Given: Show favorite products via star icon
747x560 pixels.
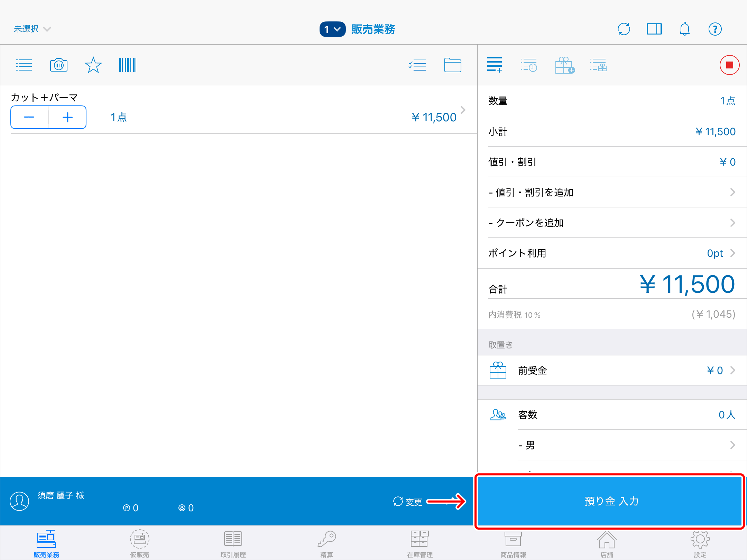Looking at the screenshot, I should click(93, 65).
